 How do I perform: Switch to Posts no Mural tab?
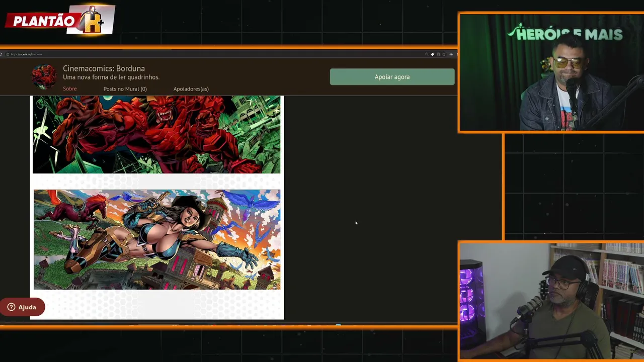[x=125, y=89]
